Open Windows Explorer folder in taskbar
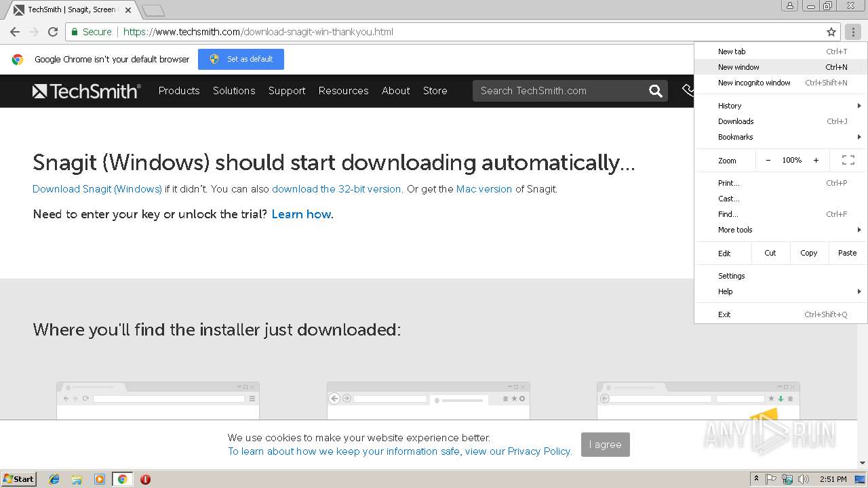This screenshot has height=488, width=868. pyautogui.click(x=77, y=479)
